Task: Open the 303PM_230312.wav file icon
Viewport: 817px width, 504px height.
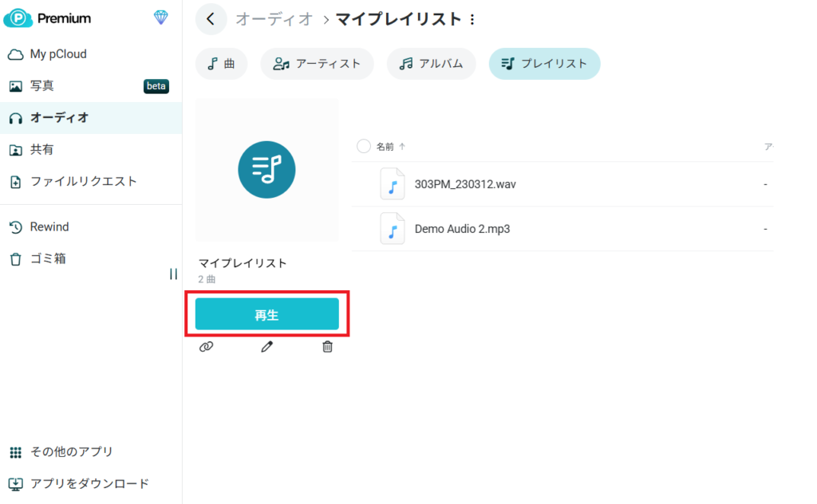Action: click(x=393, y=184)
